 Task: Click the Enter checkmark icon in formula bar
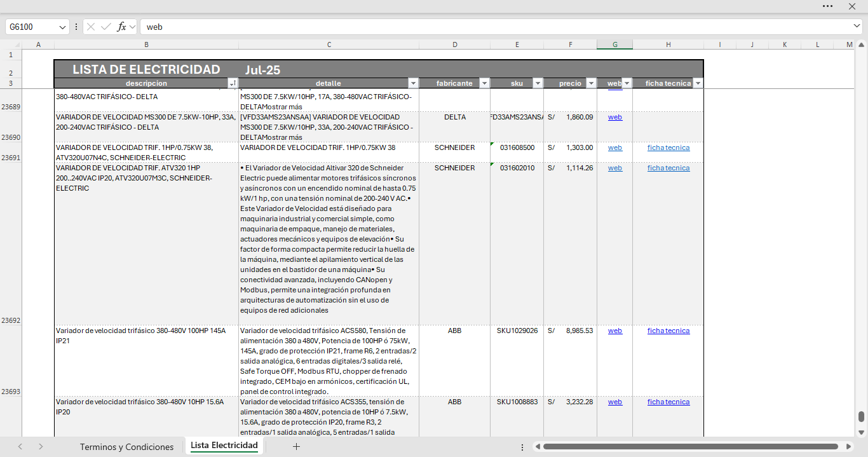(105, 27)
